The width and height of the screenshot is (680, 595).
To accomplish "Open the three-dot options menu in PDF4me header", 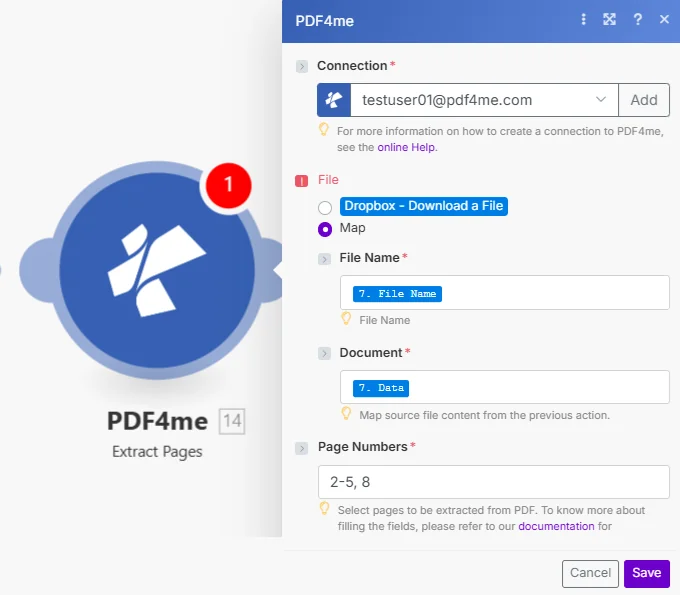I will (x=583, y=19).
